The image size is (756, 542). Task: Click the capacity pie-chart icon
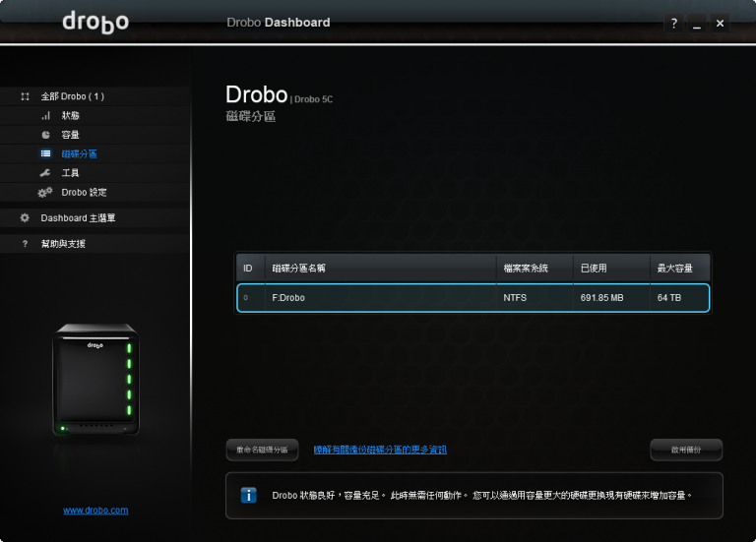click(46, 135)
